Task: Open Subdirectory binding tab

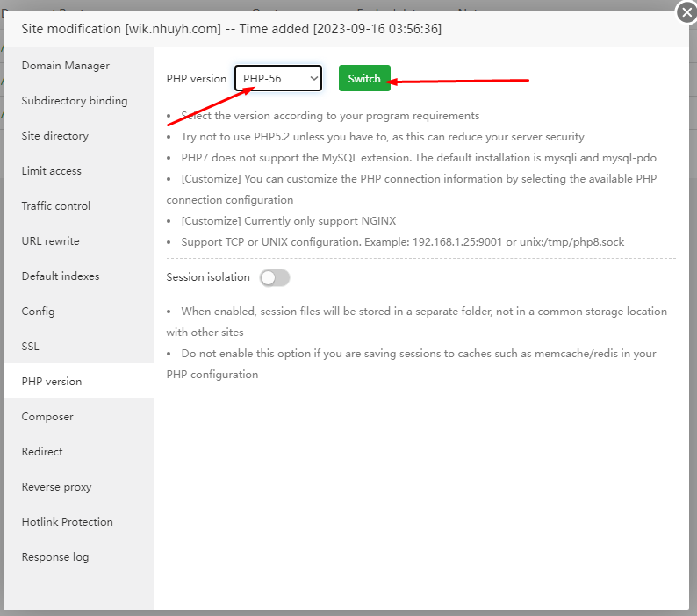Action: coord(79,100)
